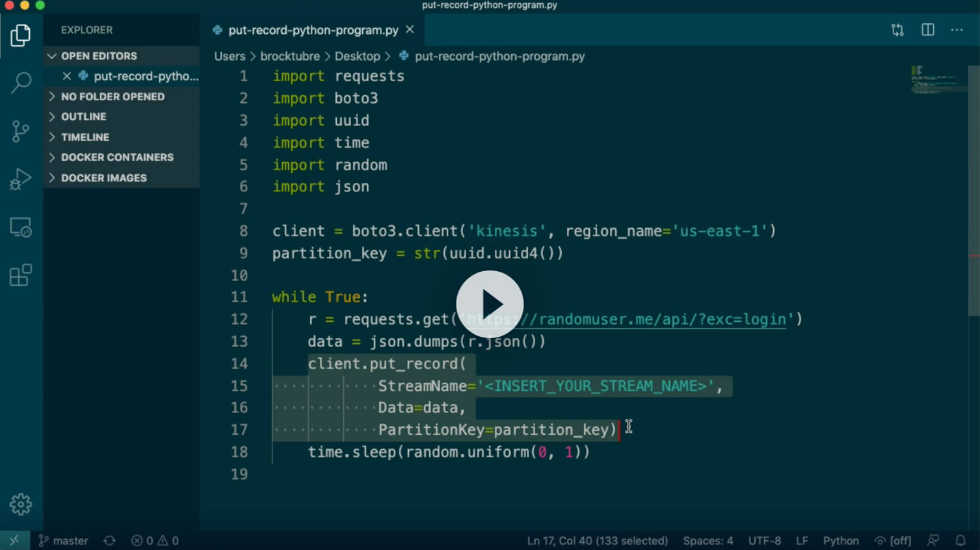
Task: Open the Source Control view
Action: pyautogui.click(x=21, y=131)
